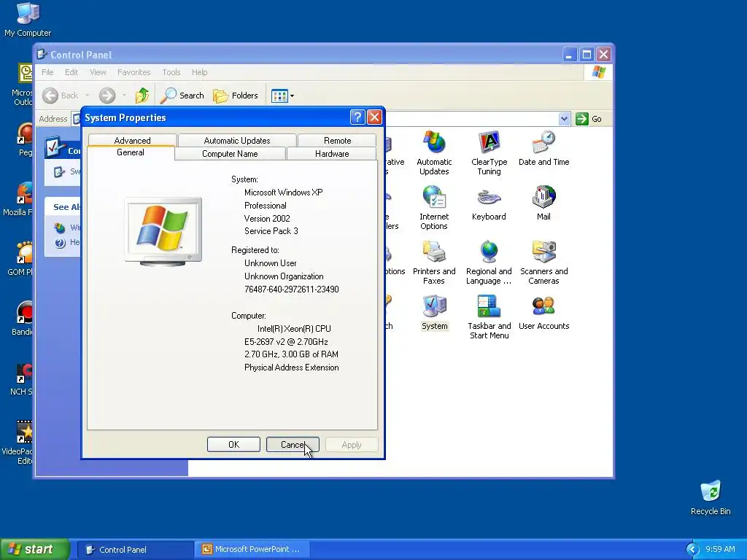This screenshot has height=560, width=747.
Task: Open the Internet Options icon
Action: tap(434, 207)
